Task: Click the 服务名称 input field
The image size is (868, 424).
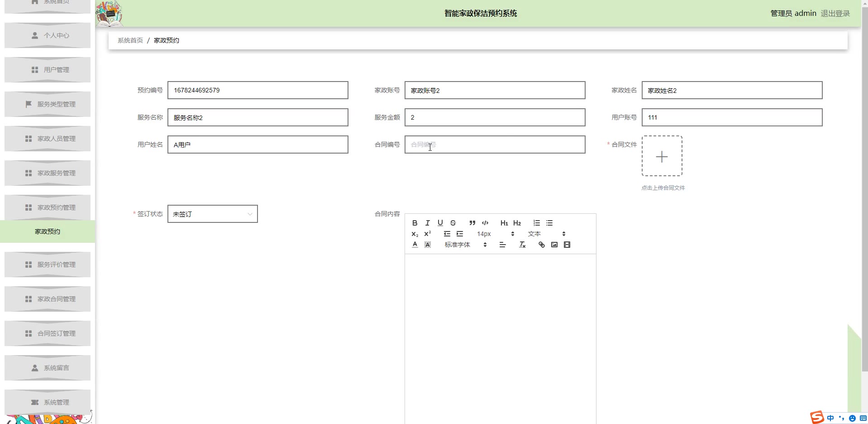Action: pos(258,117)
